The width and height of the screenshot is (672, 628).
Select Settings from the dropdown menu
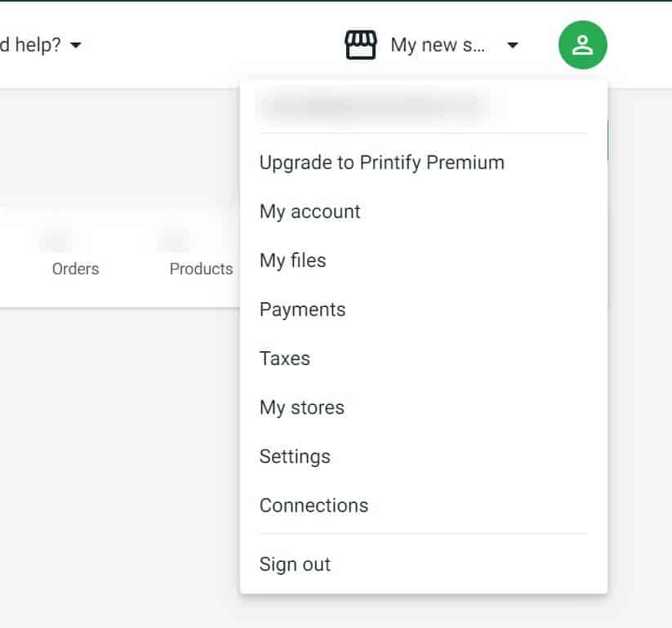pyautogui.click(x=295, y=457)
